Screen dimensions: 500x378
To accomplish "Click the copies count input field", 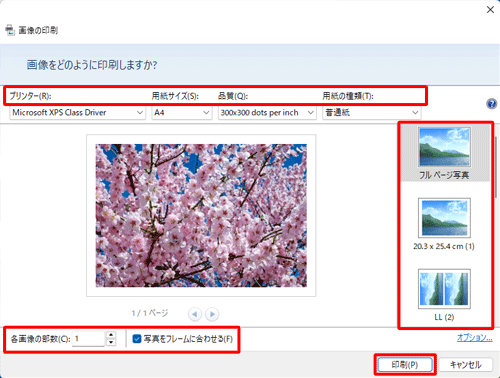I will pyautogui.click(x=89, y=339).
